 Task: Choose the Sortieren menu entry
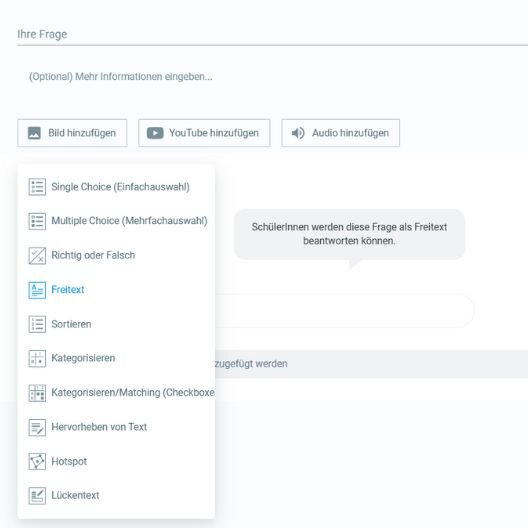click(x=116, y=324)
